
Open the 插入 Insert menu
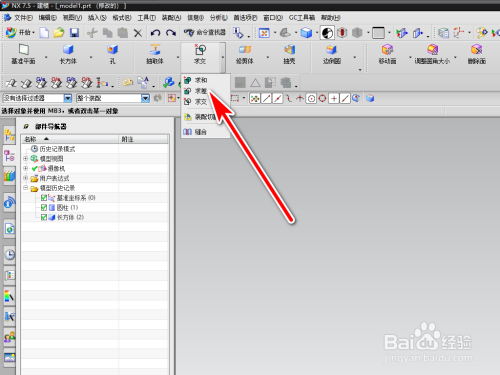click(97, 18)
